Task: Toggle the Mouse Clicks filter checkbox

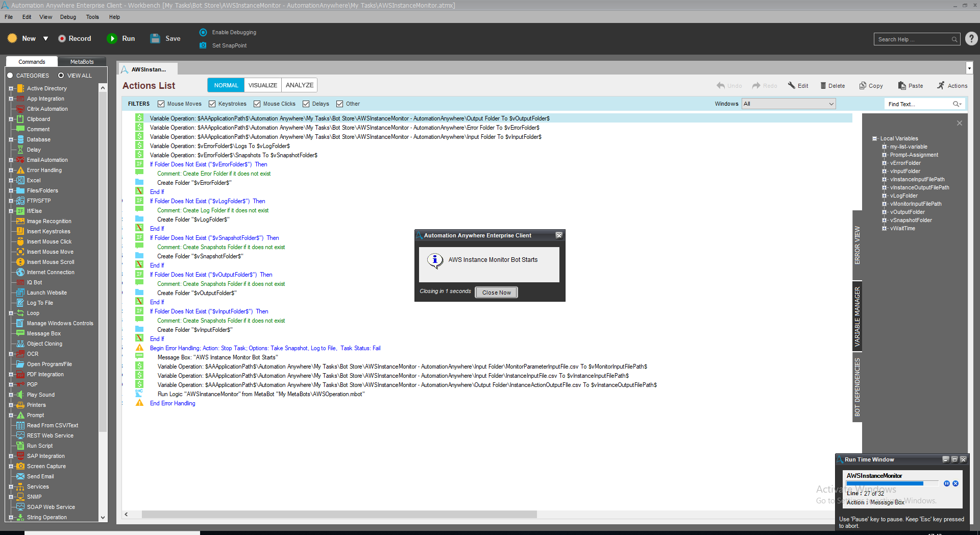Action: click(x=257, y=104)
